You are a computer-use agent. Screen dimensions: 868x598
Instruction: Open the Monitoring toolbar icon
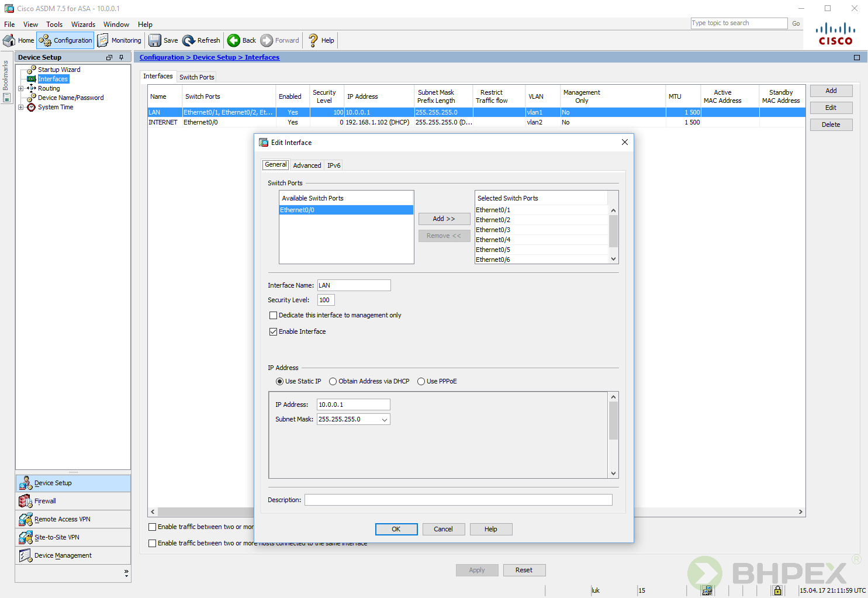point(103,40)
